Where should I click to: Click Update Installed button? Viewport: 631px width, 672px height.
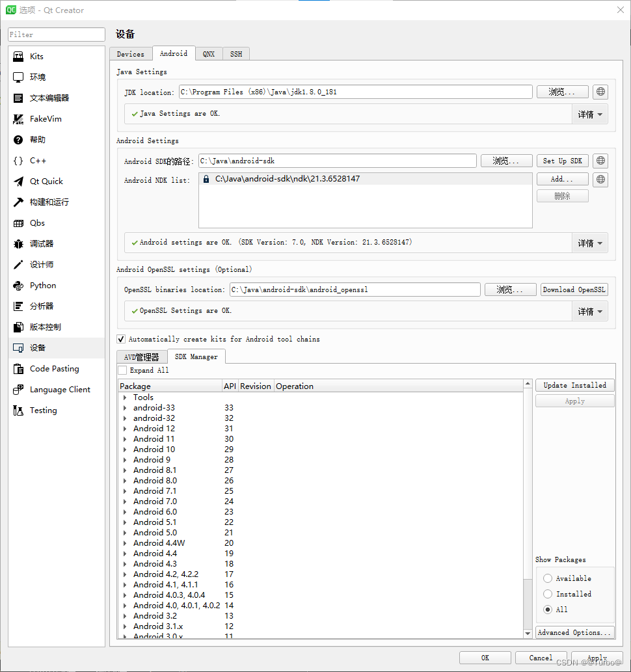[x=575, y=385]
